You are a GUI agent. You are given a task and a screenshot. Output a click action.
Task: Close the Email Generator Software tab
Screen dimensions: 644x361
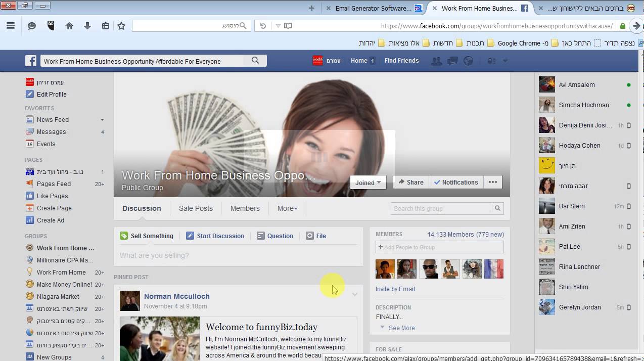(x=329, y=8)
